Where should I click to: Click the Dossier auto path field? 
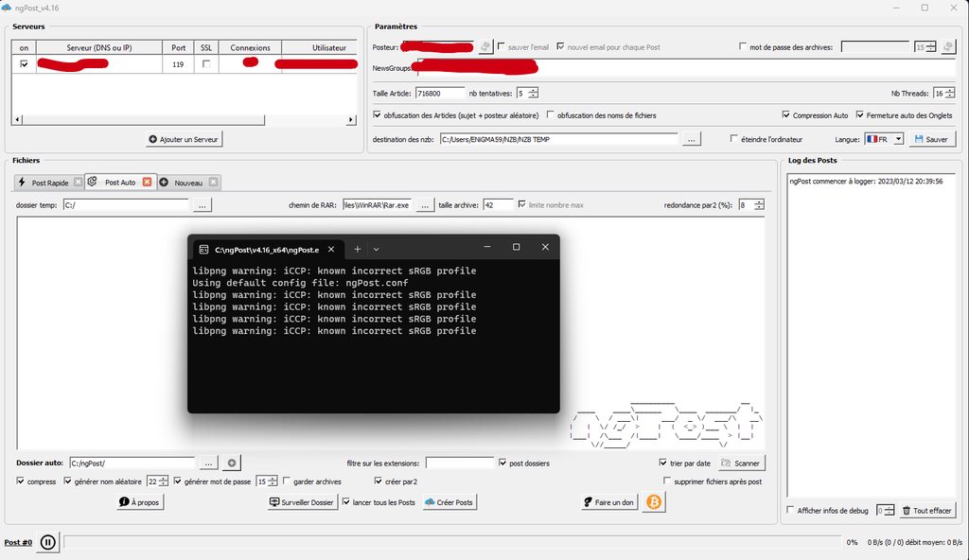coord(132,463)
